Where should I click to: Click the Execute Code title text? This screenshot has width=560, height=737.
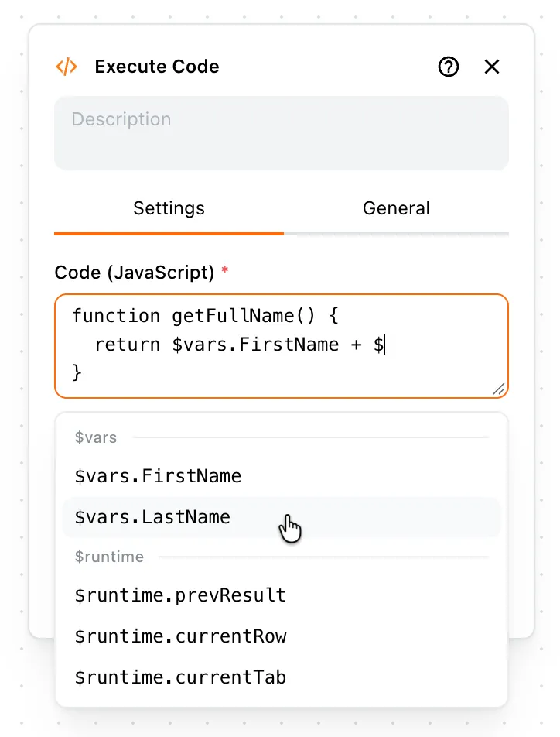(x=157, y=67)
